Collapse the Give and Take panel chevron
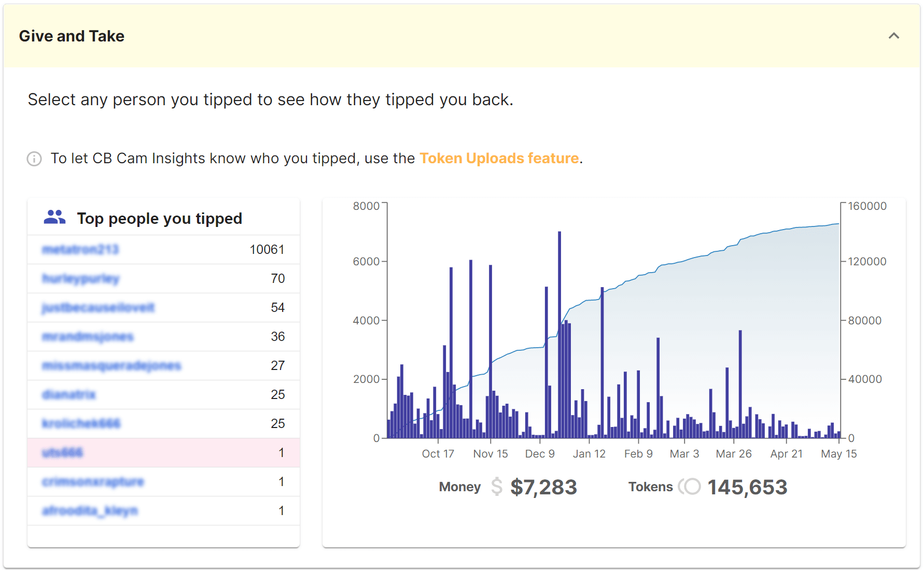 pyautogui.click(x=893, y=36)
